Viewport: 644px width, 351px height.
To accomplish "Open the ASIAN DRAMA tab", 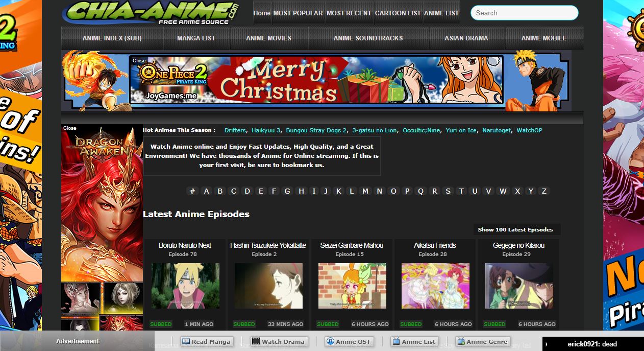I will [x=466, y=38].
